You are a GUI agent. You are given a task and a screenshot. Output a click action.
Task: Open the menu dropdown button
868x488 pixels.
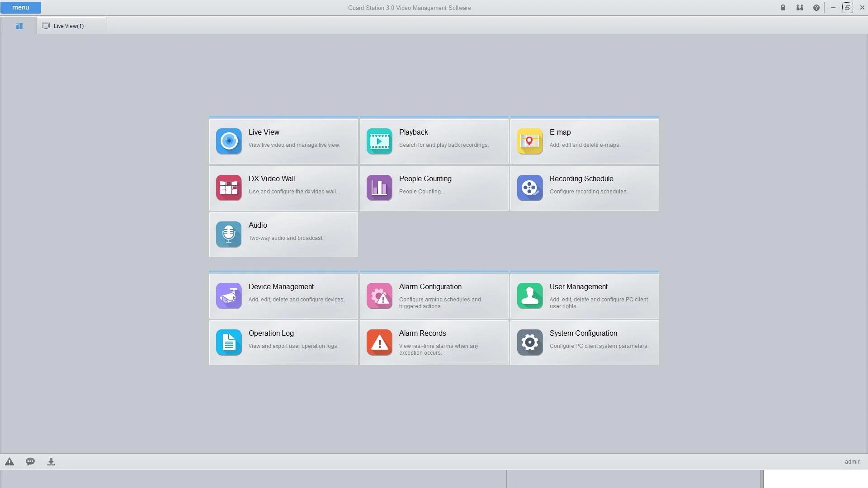(21, 8)
